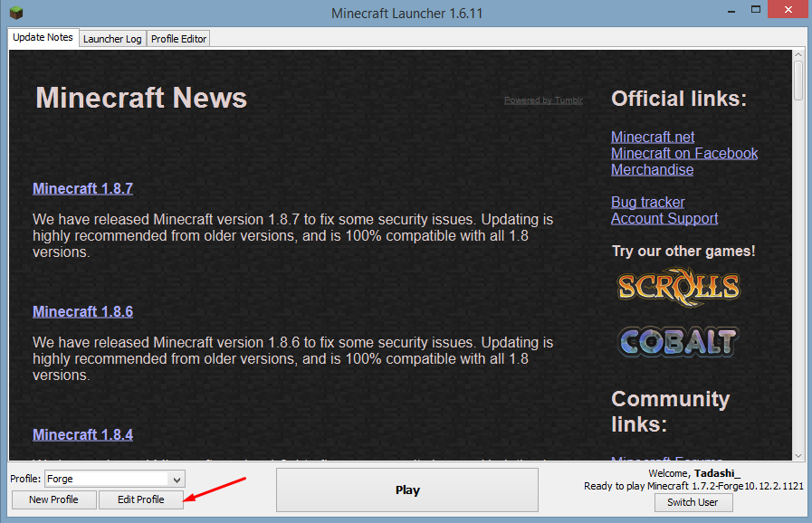Maximize the Minecraft Launcher window
The height and width of the screenshot is (523, 812).
756,10
